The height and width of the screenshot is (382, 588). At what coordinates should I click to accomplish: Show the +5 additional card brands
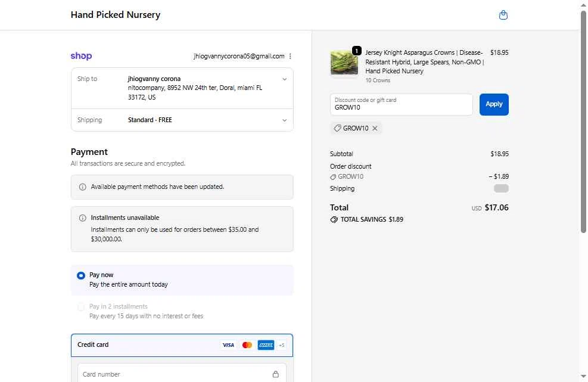coord(282,345)
